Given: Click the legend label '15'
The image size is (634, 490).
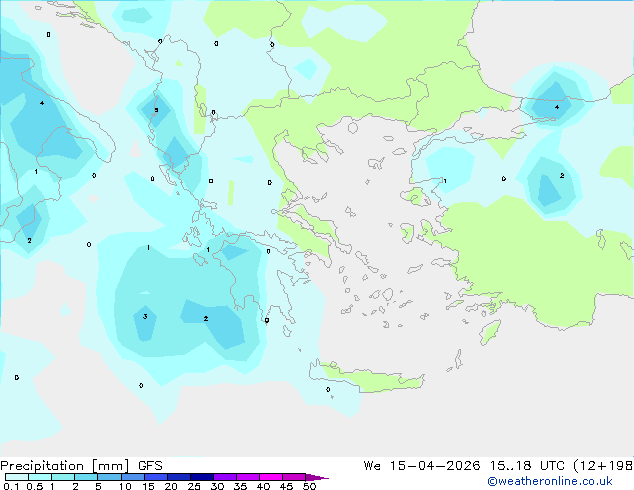Looking at the screenshot, I should point(148,486).
